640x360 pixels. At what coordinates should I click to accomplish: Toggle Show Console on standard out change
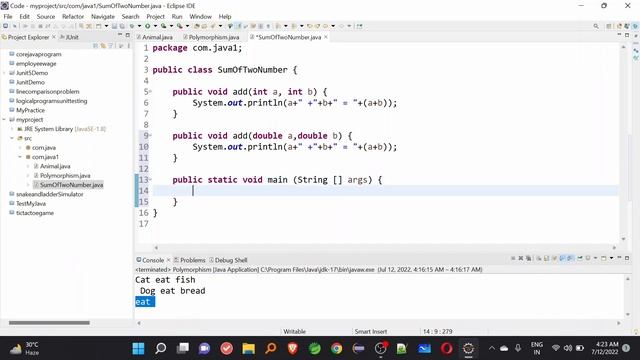pyautogui.click(x=562, y=258)
